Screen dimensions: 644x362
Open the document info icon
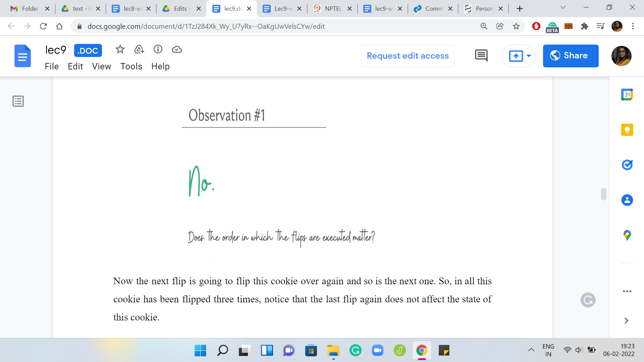tap(158, 50)
